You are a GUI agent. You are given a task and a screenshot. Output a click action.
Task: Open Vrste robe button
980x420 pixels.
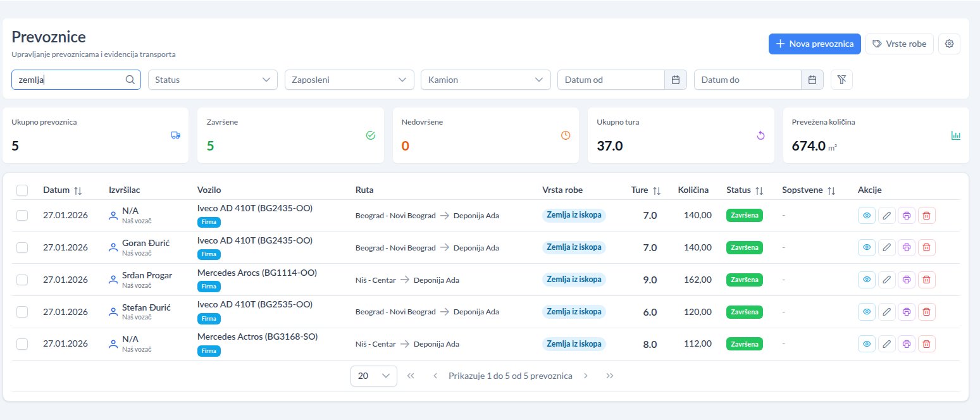coord(899,44)
